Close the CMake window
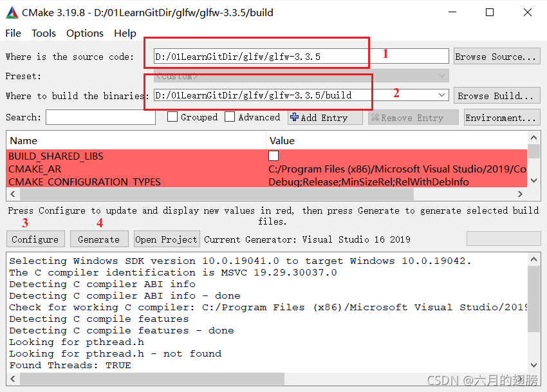 point(528,13)
